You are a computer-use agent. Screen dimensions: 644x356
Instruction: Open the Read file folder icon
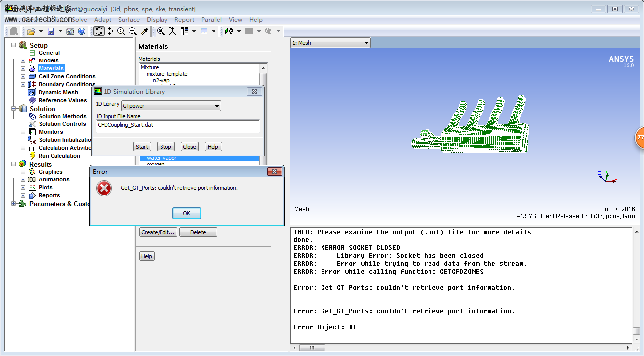click(x=31, y=31)
